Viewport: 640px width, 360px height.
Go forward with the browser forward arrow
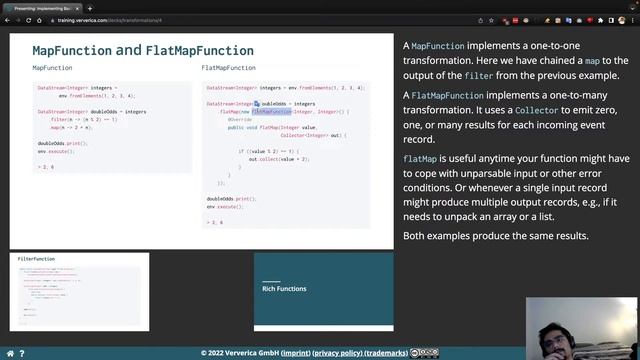(x=18, y=20)
